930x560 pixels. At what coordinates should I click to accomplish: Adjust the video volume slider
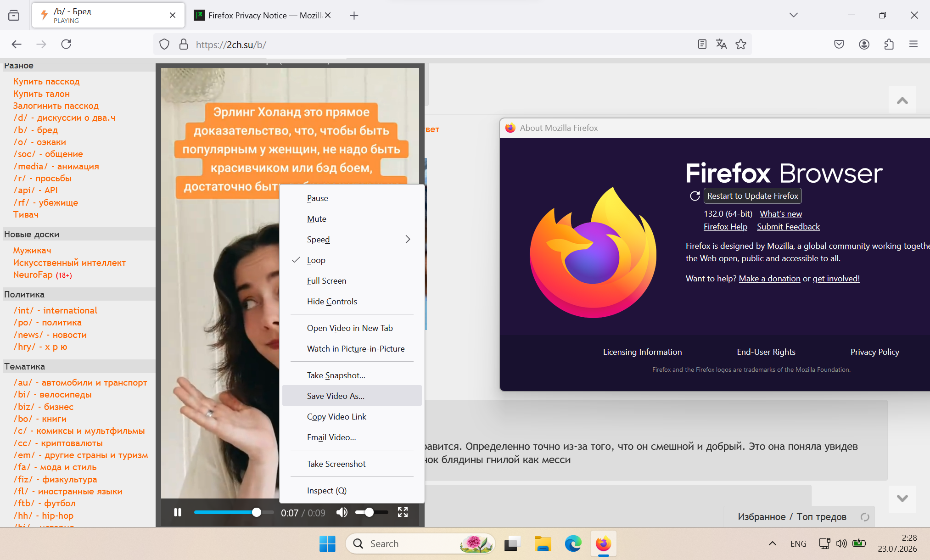tap(372, 512)
